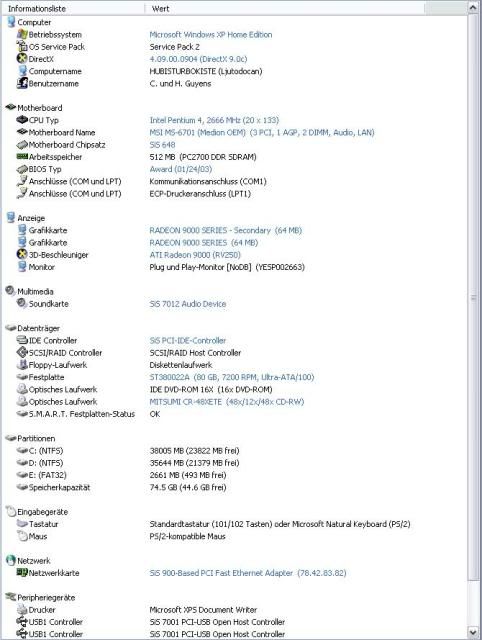Click the CPU Typ chip icon
Image resolution: width=482 pixels, height=640 pixels.
[x=22, y=120]
